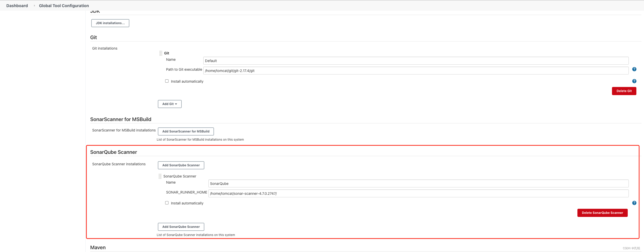The width and height of the screenshot is (644, 252).
Task: Enable Install automatically for Git
Action: (x=167, y=81)
